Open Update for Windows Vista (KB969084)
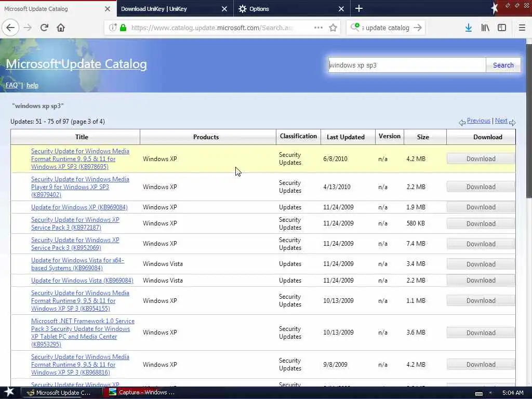Viewport: 532px width, 399px height. [x=82, y=280]
